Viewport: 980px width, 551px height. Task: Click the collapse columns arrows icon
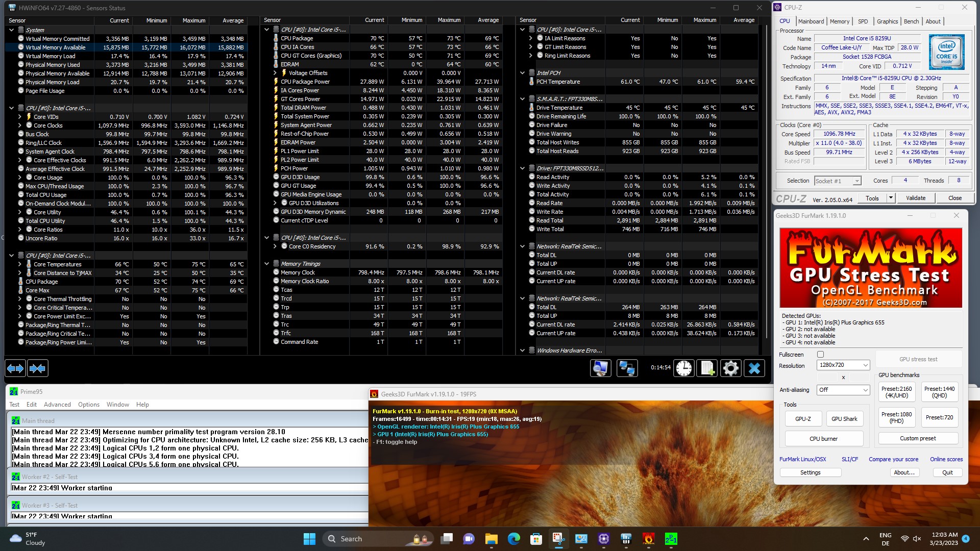coord(38,368)
